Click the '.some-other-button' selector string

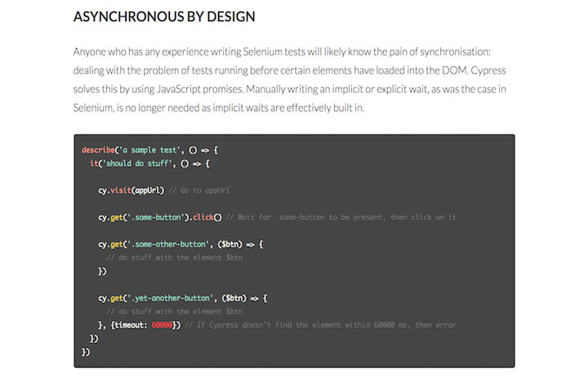pos(172,244)
